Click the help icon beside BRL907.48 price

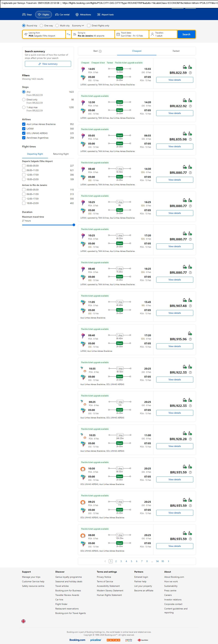point(190,306)
